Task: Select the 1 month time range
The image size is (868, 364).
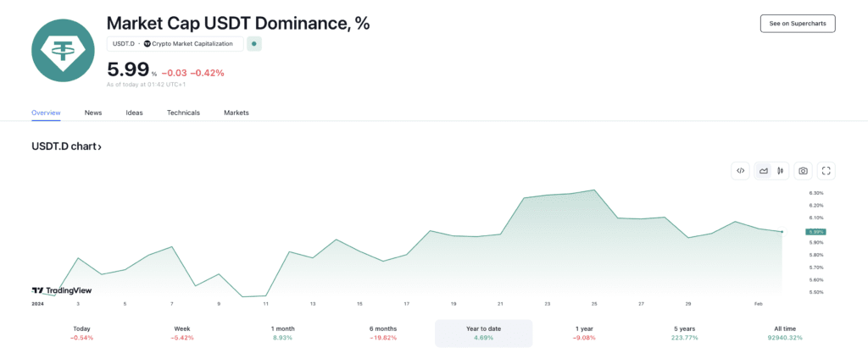Action: coord(283,333)
